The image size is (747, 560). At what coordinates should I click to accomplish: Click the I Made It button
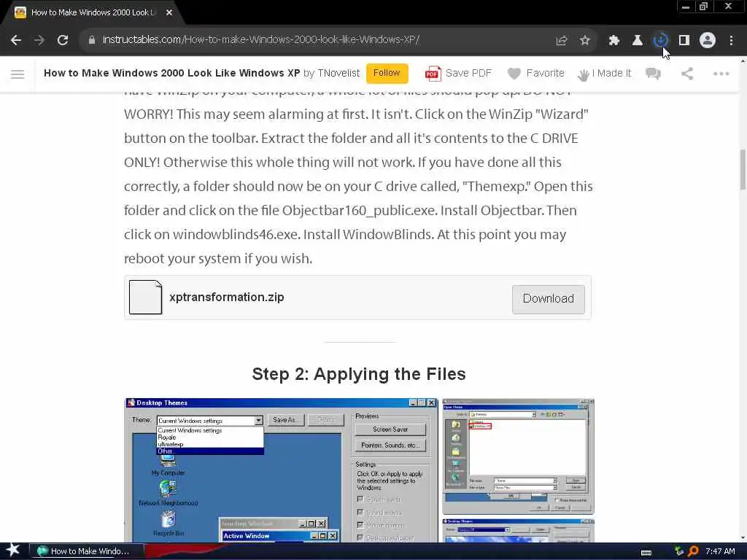point(605,74)
